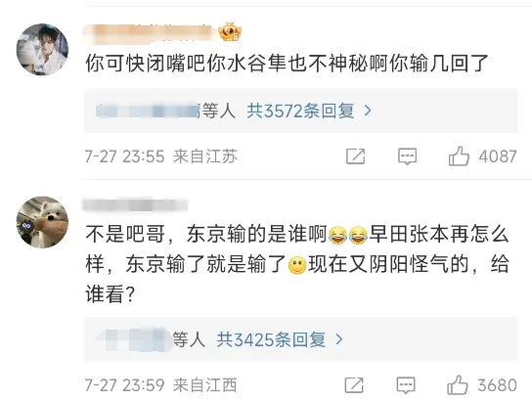Click the gold crown badge beside first username

click(230, 32)
